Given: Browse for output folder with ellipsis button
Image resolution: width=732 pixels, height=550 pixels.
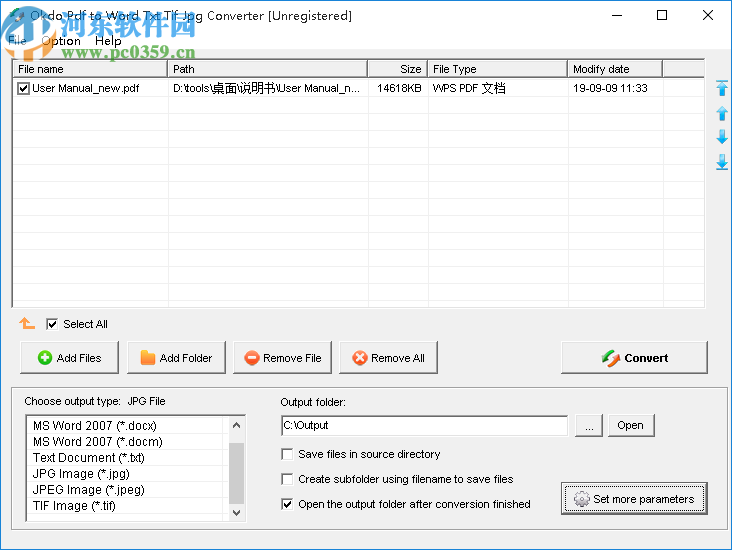Looking at the screenshot, I should pyautogui.click(x=589, y=425).
